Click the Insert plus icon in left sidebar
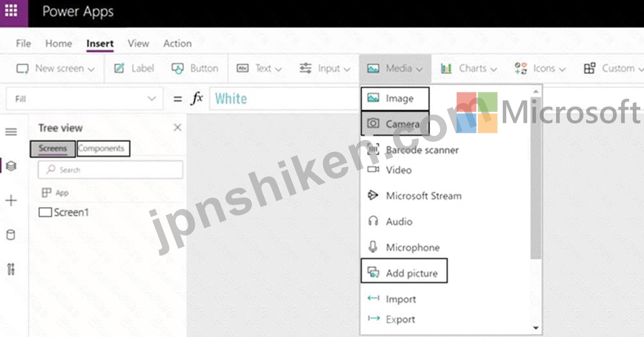The image size is (644, 337). 11,200
